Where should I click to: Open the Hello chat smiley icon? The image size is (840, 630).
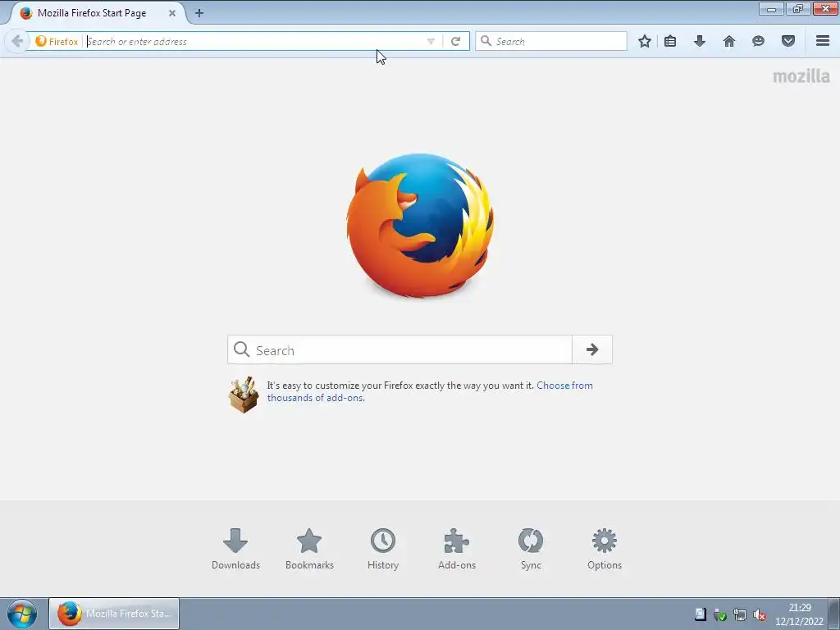coord(758,41)
